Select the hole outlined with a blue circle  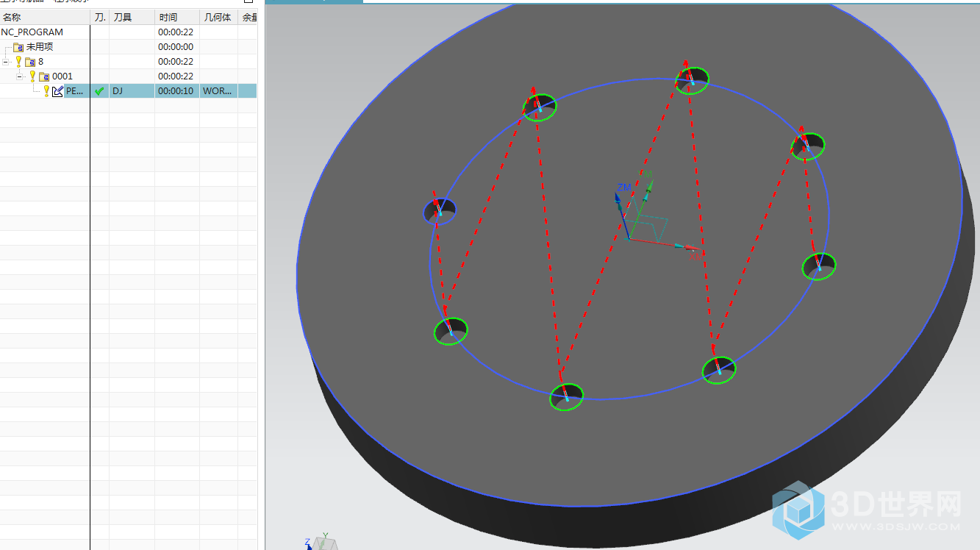point(440,211)
